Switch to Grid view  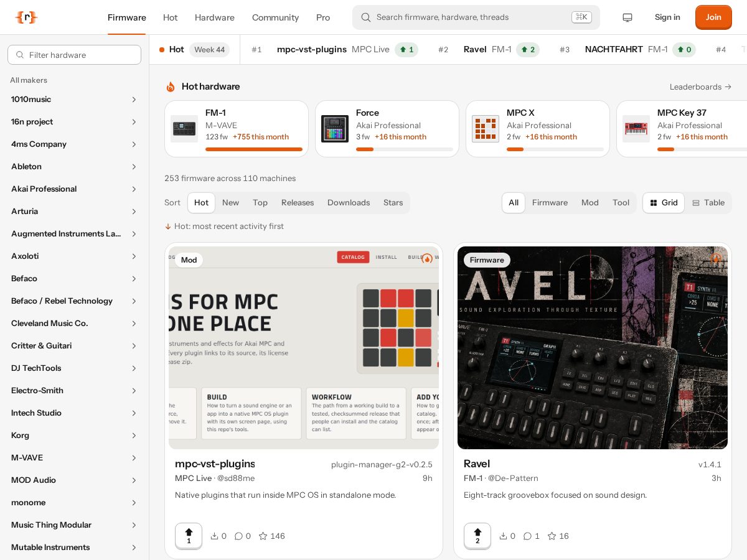664,203
